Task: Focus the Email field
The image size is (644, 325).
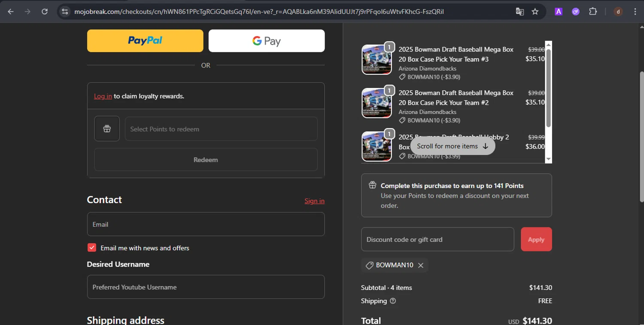Action: pos(206,224)
